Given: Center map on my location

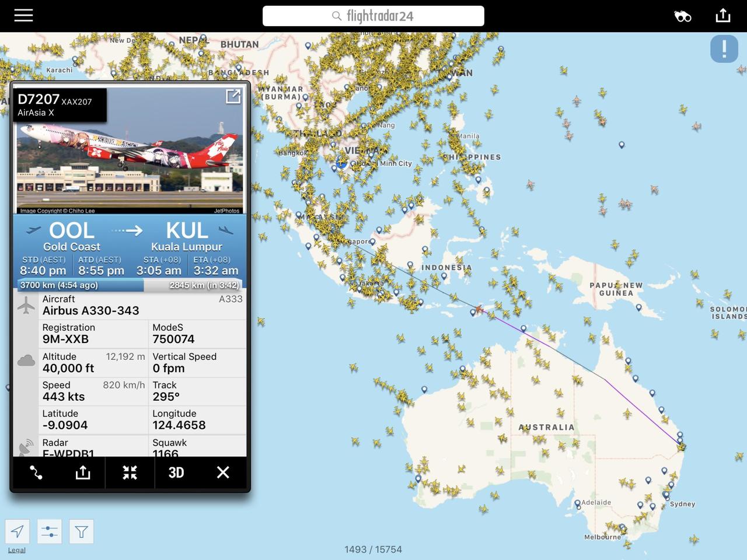Looking at the screenshot, I should [x=18, y=531].
